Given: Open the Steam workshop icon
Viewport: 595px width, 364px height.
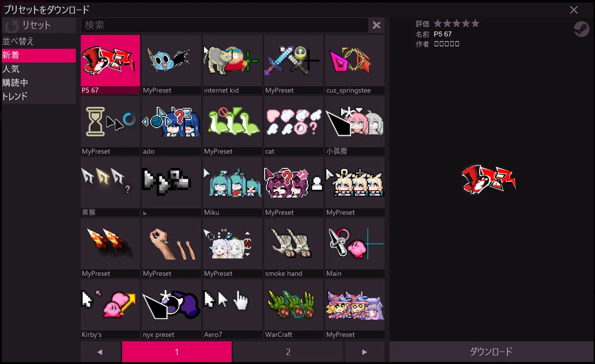Looking at the screenshot, I should [581, 29].
